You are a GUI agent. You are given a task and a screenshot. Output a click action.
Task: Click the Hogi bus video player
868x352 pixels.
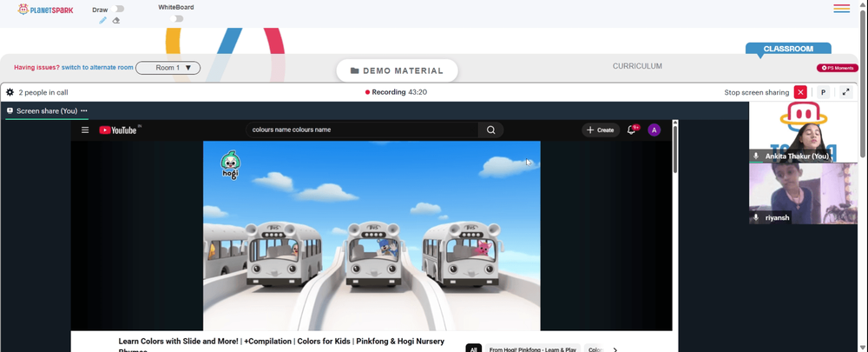point(372,236)
